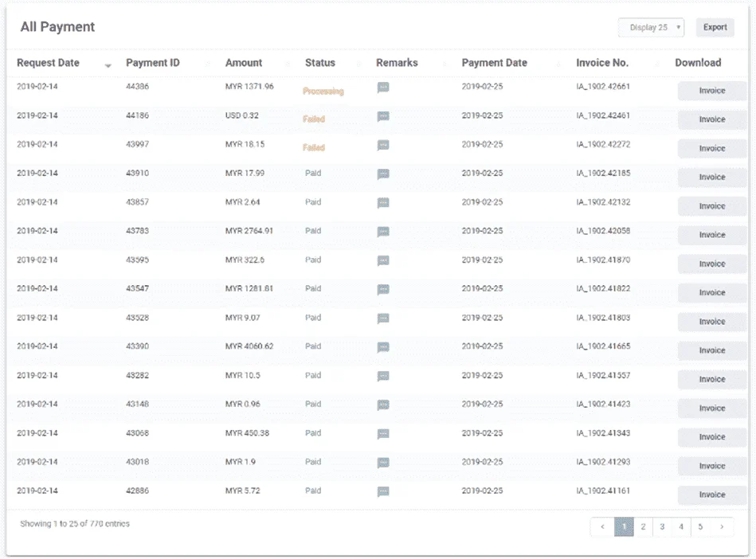Open the Display 25 entries dropdown
This screenshot has height=559, width=756.
(651, 27)
